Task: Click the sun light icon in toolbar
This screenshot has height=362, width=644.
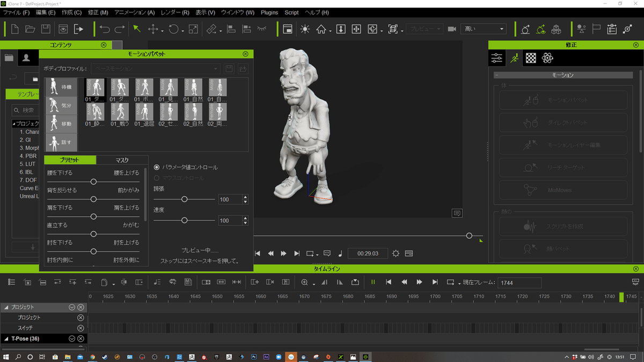Action: (x=305, y=29)
